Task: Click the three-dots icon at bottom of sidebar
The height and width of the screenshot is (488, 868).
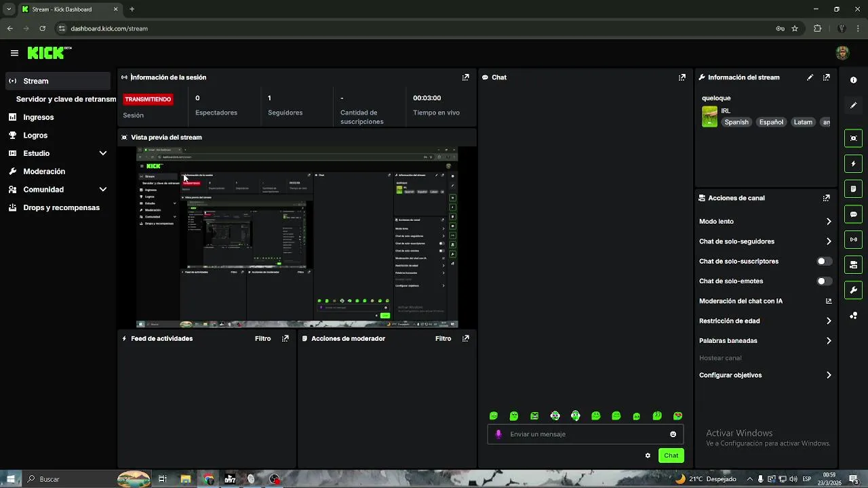Action: [x=854, y=315]
